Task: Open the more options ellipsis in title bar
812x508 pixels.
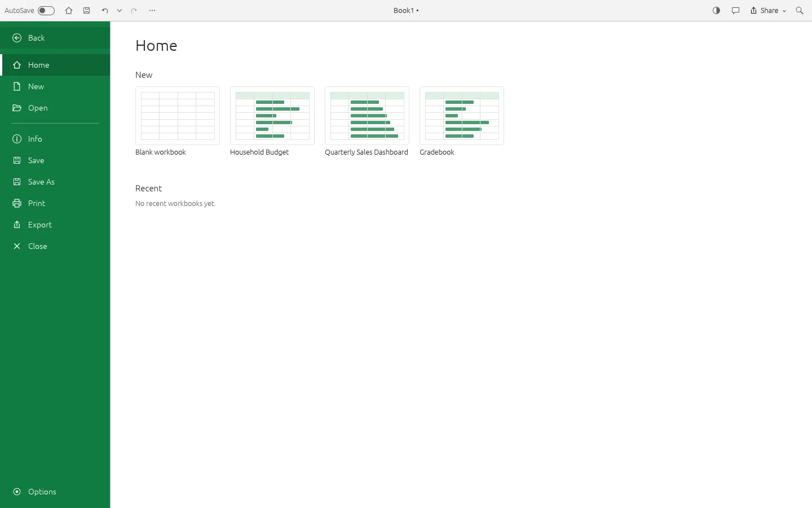Action: tap(152, 11)
